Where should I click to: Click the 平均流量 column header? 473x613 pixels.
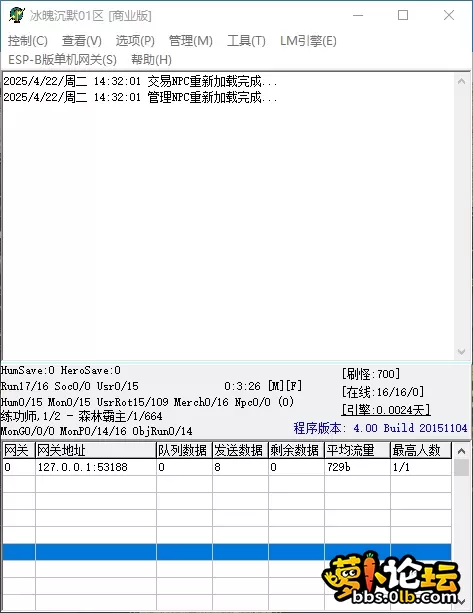357,450
